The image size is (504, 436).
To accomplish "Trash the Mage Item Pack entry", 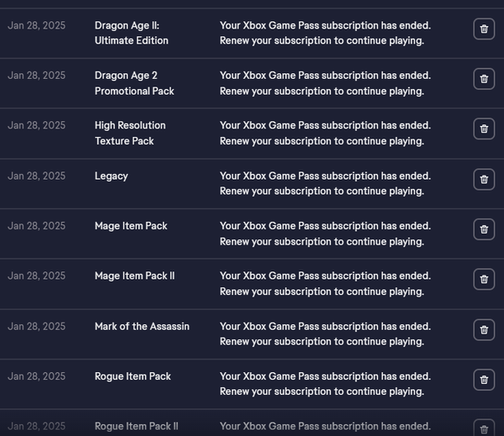I will click(484, 229).
